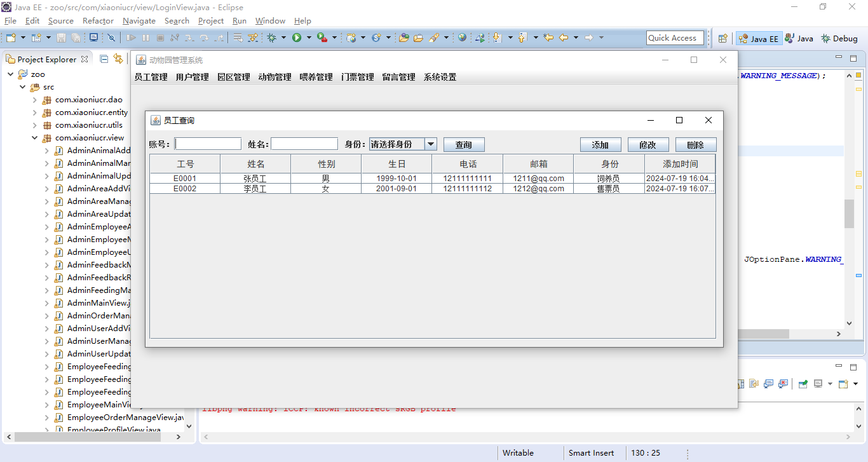Expand the com.xiaoniucr.entity package
Viewport: 868px width, 462px height.
tap(35, 112)
